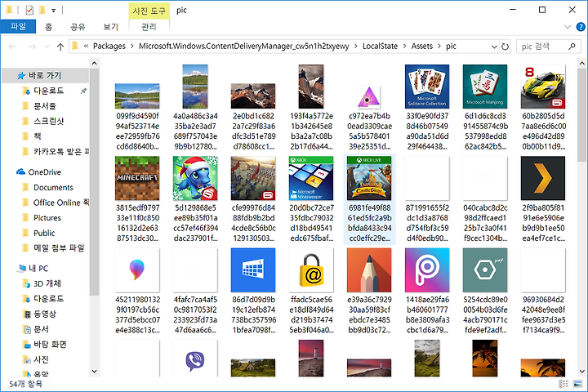Viewport: 588px width, 392px height.
Task: Open Documents folder under OneDrive
Action: (53, 188)
